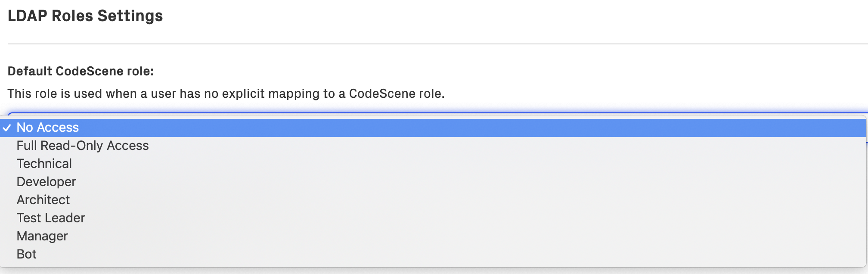Click the checkmark beside No Access
This screenshot has height=274, width=868.
coord(6,128)
